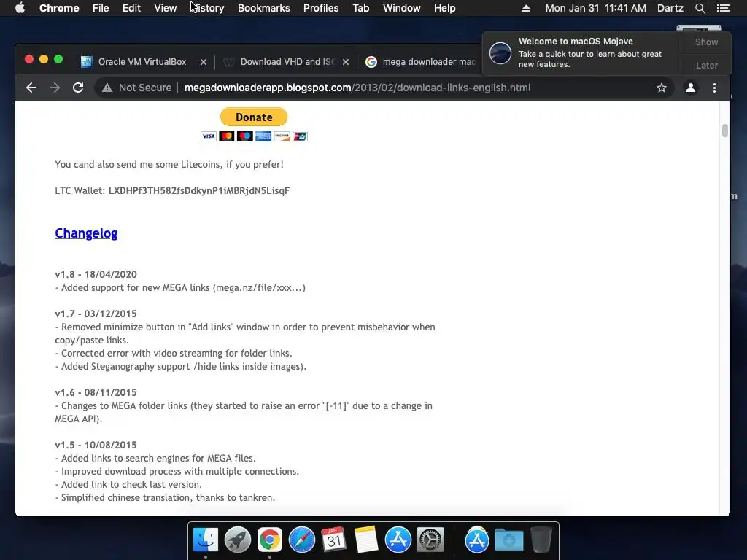Open the Trash in the Dock

(541, 540)
